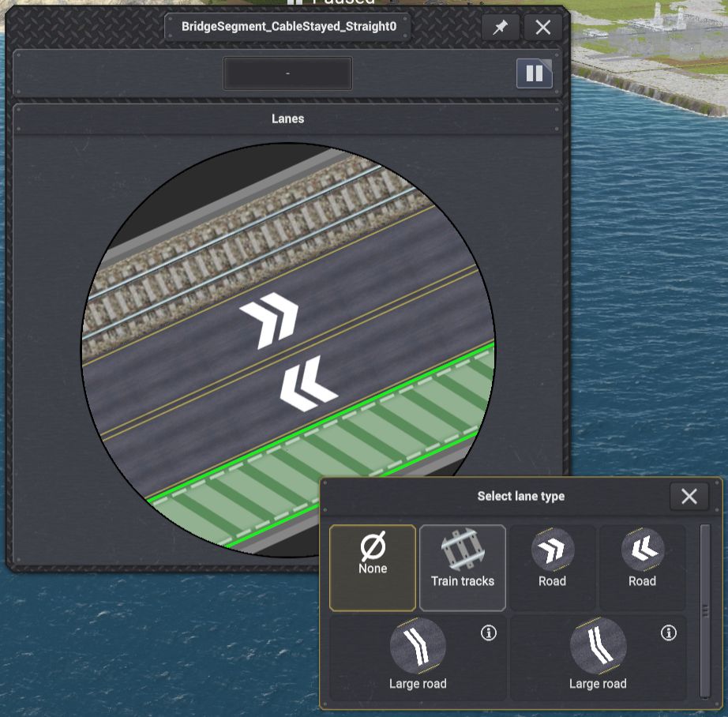Click the name field showing a dash
Viewport: 728px width, 717px height.
coord(287,73)
